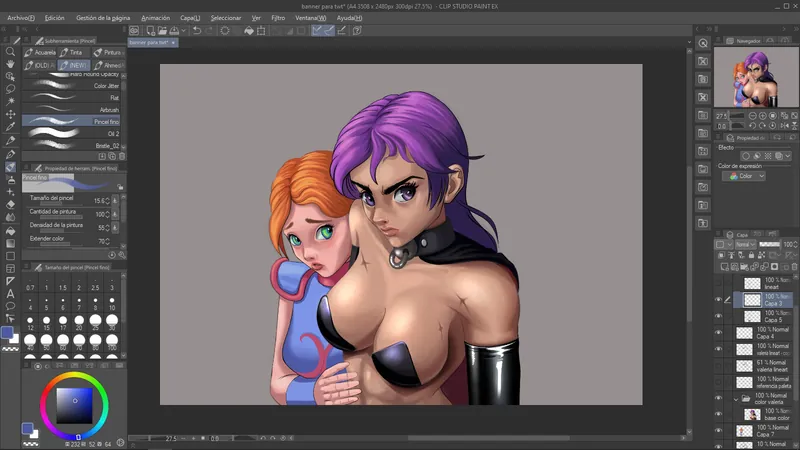800x450 pixels.
Task: Open the layer blending mode dropdown
Action: click(745, 244)
